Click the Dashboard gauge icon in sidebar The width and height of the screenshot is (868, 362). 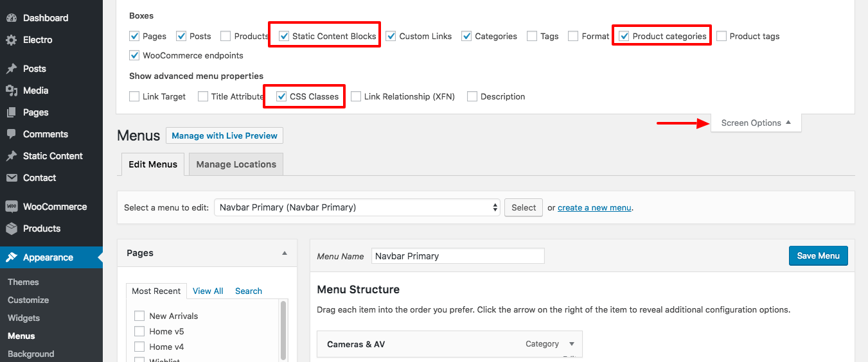pyautogui.click(x=12, y=18)
